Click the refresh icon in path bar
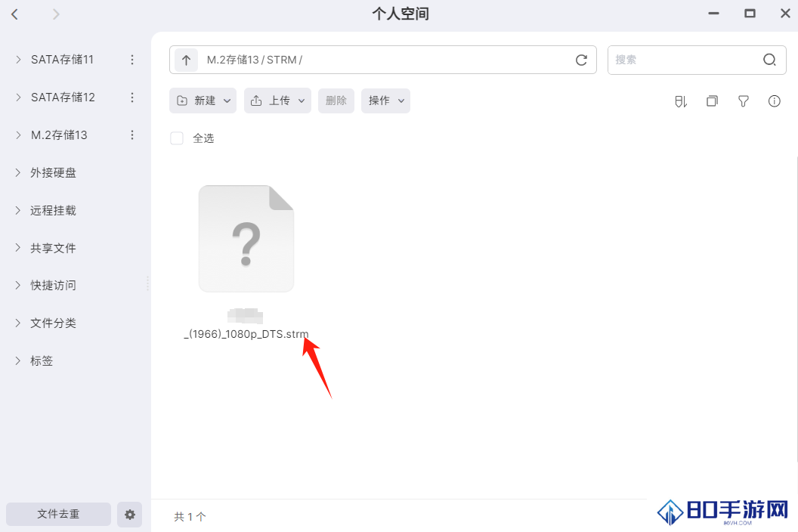This screenshot has width=798, height=532. pyautogui.click(x=581, y=60)
